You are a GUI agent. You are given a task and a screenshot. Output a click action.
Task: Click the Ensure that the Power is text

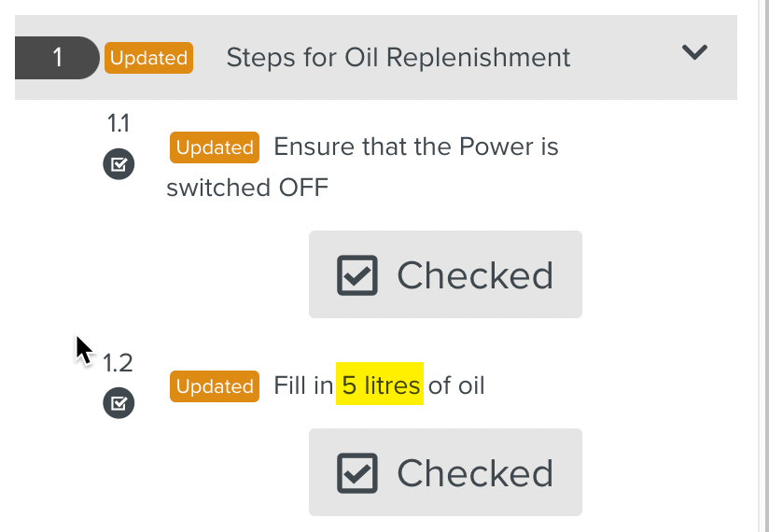416,147
